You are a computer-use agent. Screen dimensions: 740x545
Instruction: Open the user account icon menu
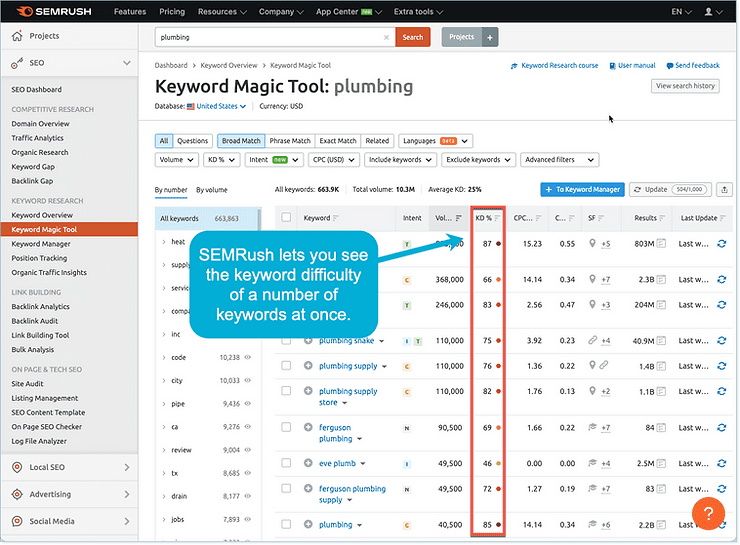[713, 12]
